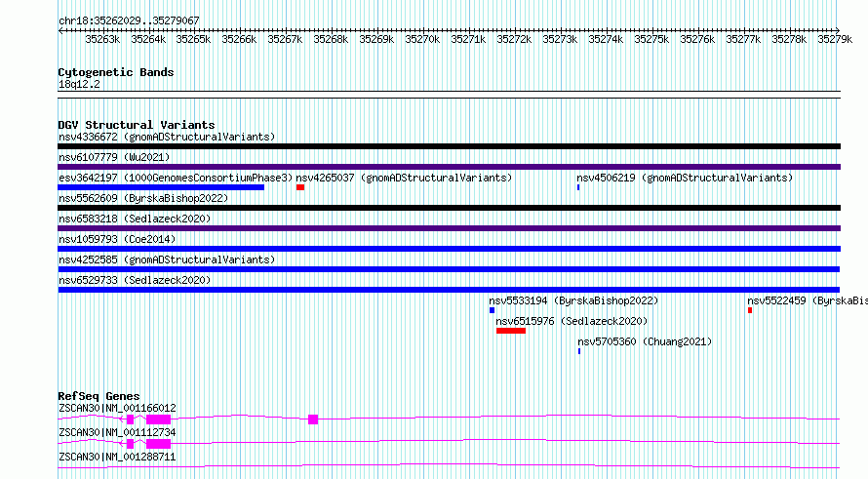Open nsv6583218 (Sedlazeck2020) label
The width and height of the screenshot is (868, 479).
click(135, 219)
